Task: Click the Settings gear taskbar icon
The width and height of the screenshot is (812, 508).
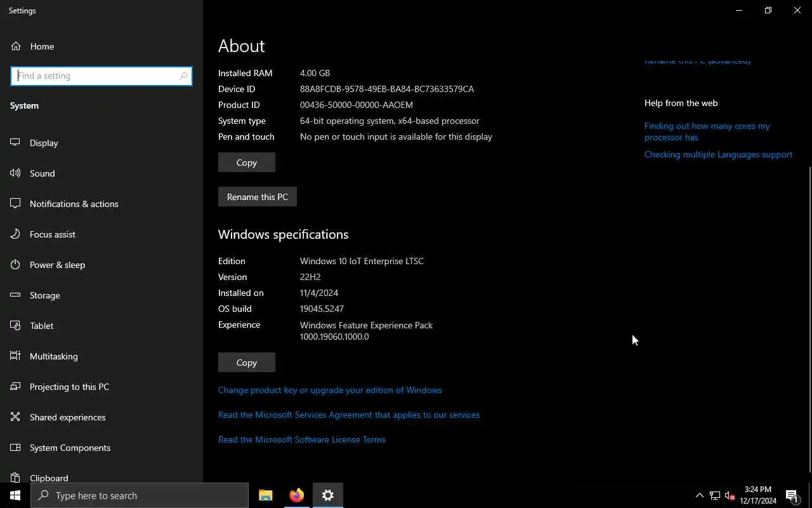Action: click(328, 495)
